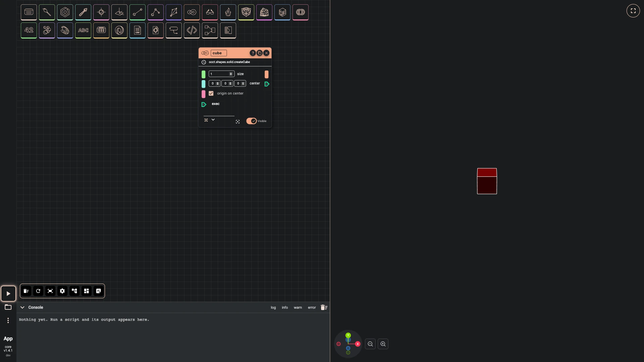644x362 pixels.
Task: Edit the cube node name field
Action: click(219, 53)
